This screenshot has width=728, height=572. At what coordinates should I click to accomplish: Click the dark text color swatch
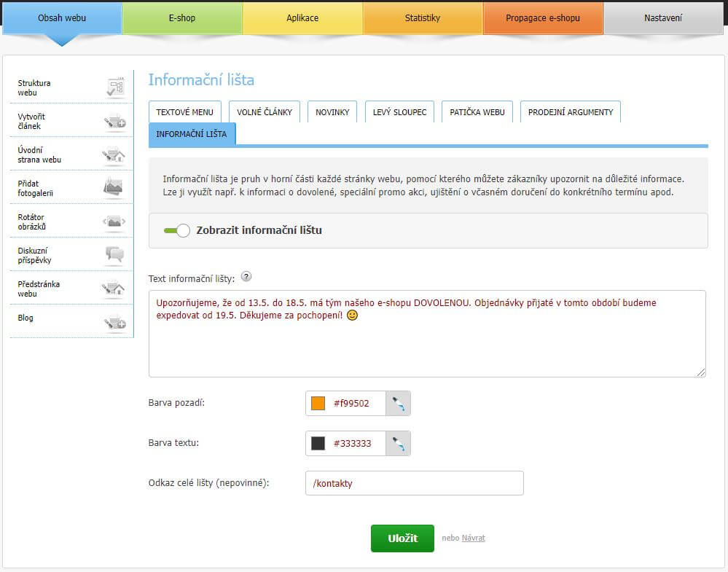coord(318,444)
